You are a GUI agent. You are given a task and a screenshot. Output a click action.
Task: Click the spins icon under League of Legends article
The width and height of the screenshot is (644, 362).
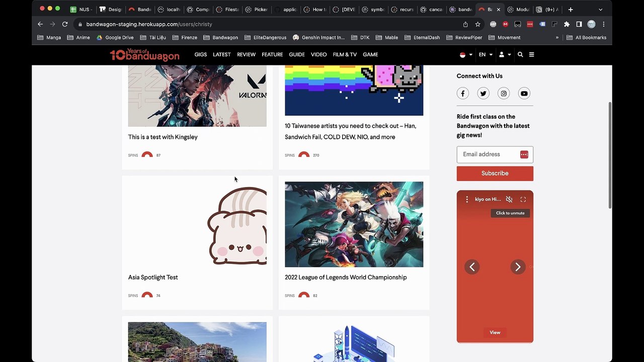coord(304,296)
